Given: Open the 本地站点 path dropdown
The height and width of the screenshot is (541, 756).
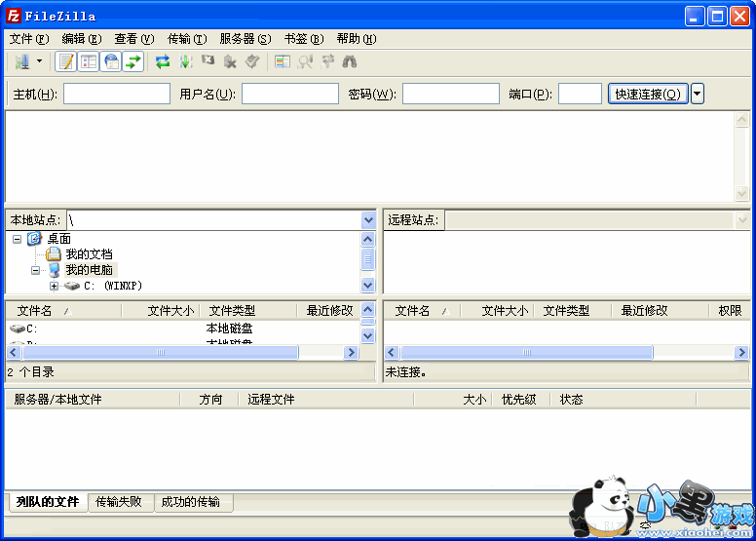Looking at the screenshot, I should pos(368,220).
